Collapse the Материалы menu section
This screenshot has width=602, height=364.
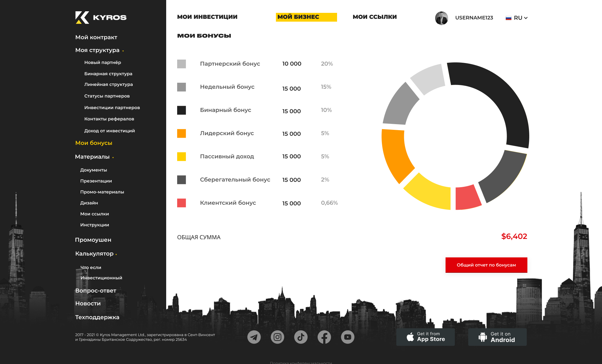(94, 157)
